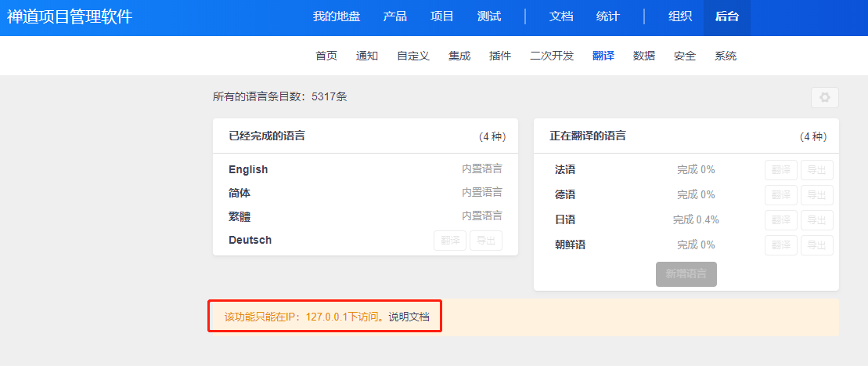Open 文档 in top navigation
Viewport: 868px width, 366px height.
[561, 16]
